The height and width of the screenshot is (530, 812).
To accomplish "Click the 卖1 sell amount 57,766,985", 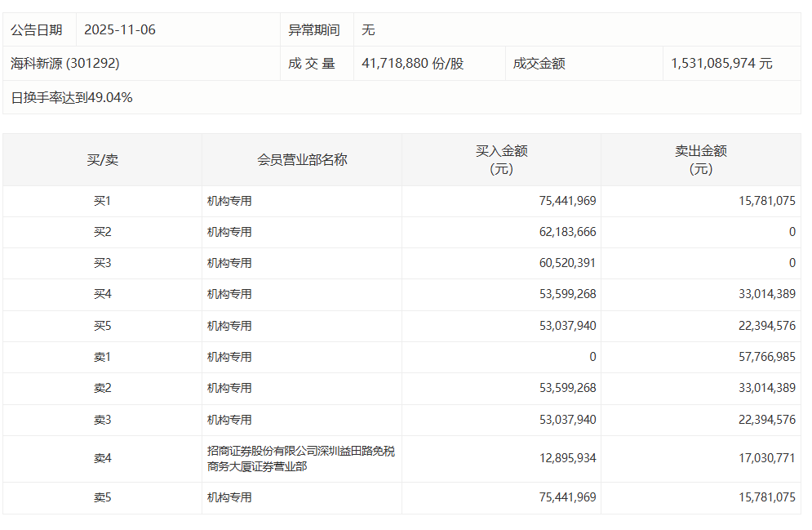I will pos(767,356).
